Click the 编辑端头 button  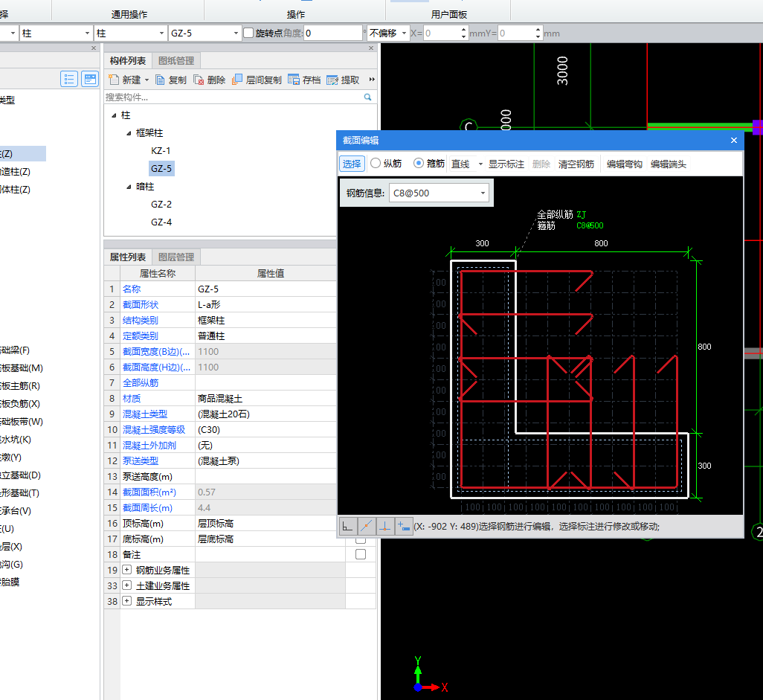coord(668,164)
